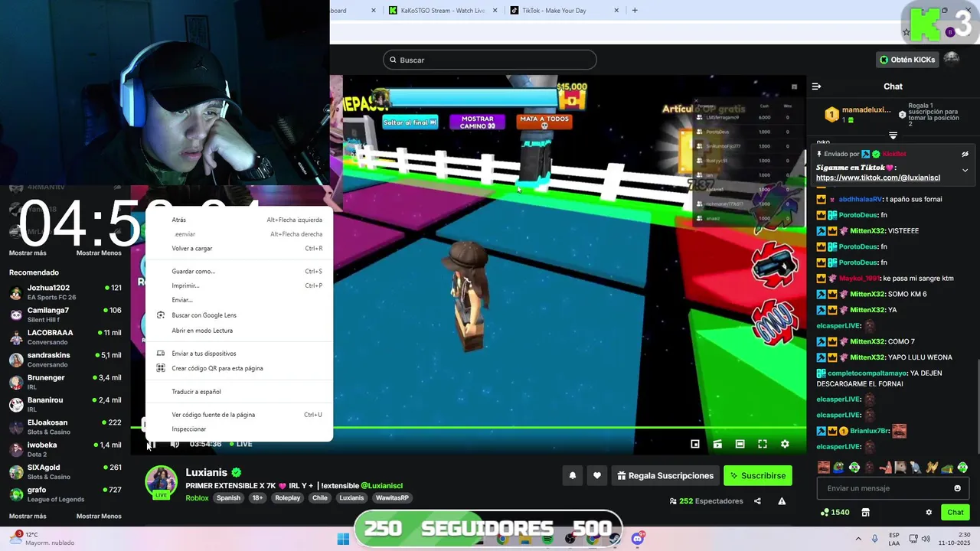Open LACOBRAAA recommended channel
Viewport: 980px width, 551px height.
coord(65,337)
